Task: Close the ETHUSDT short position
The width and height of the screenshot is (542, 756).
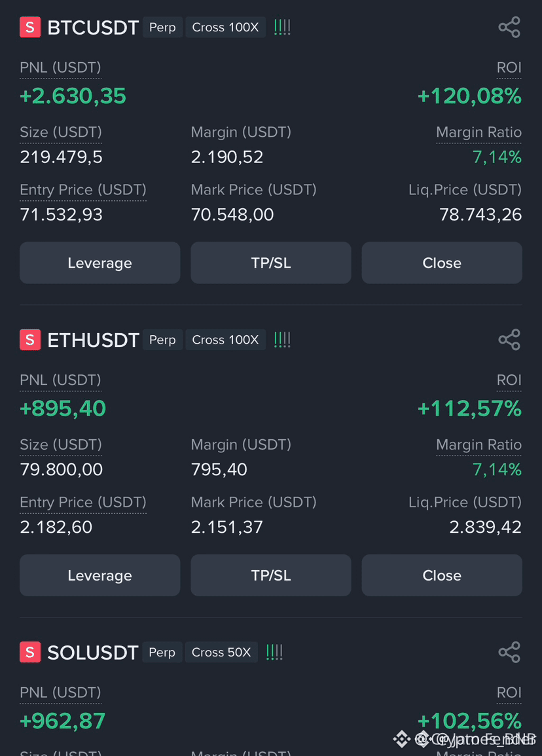Action: tap(442, 575)
